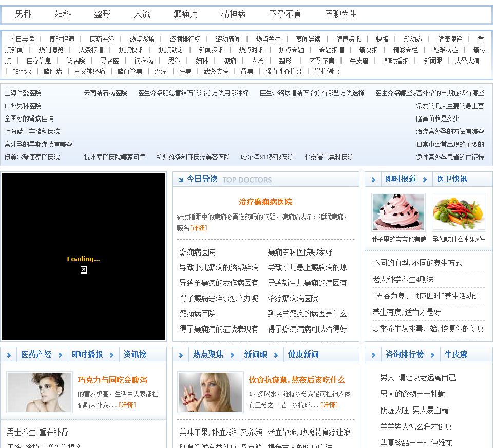
Task: Click the 咨询排行榜 link in sub-navigation
Action: coord(185,39)
